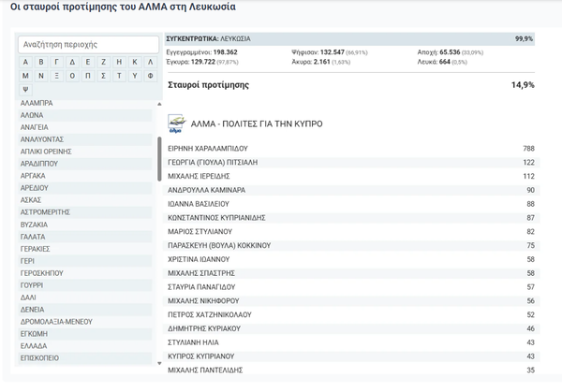Viewport: 562px width, 392px height.
Task: Click the area list scroll-down arrow
Action: coord(159,363)
